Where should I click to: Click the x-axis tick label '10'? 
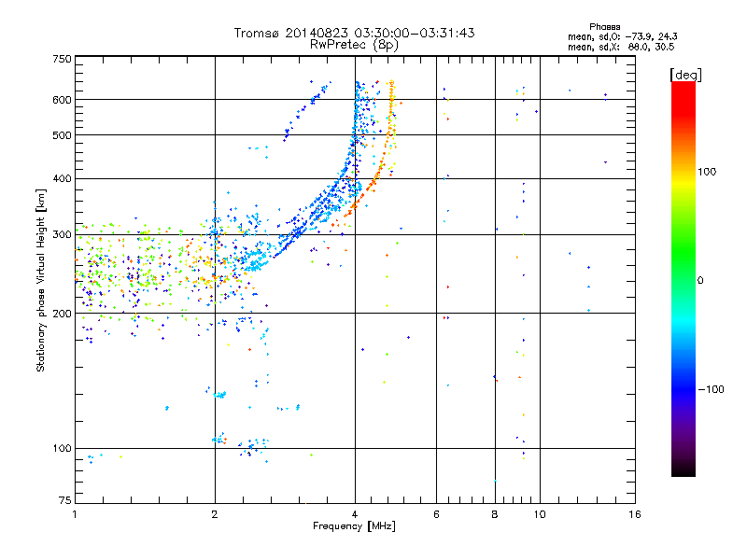(x=540, y=514)
